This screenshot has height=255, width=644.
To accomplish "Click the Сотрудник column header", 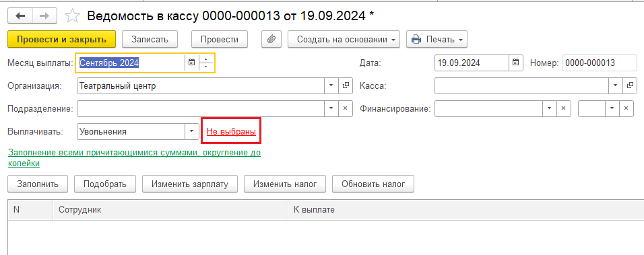I will click(x=170, y=210).
